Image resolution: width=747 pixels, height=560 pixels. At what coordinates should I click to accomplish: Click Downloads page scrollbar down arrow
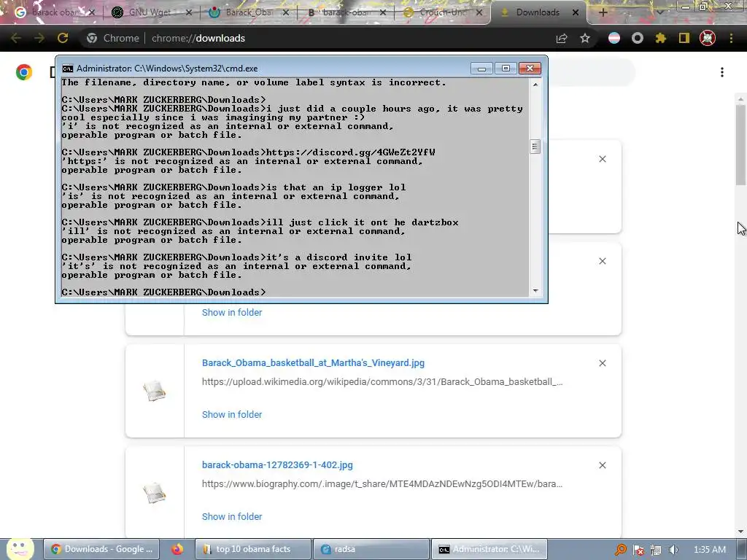click(x=741, y=532)
